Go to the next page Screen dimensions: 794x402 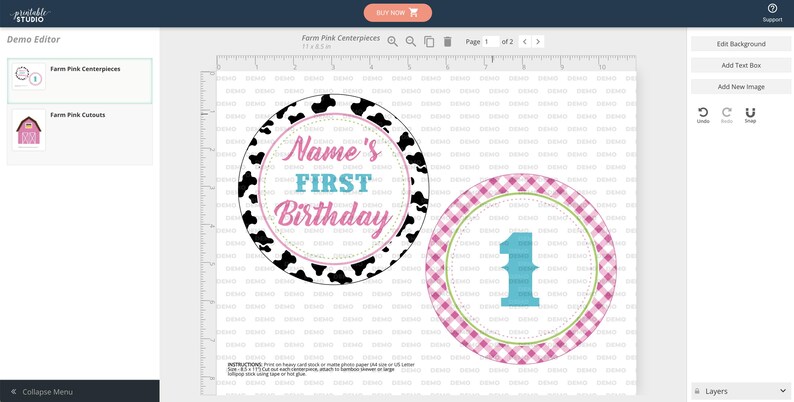pyautogui.click(x=538, y=42)
